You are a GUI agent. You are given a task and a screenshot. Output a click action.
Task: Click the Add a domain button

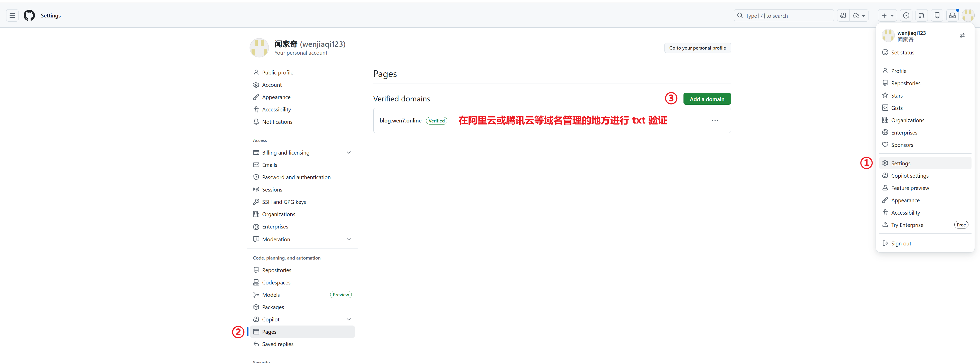(706, 99)
